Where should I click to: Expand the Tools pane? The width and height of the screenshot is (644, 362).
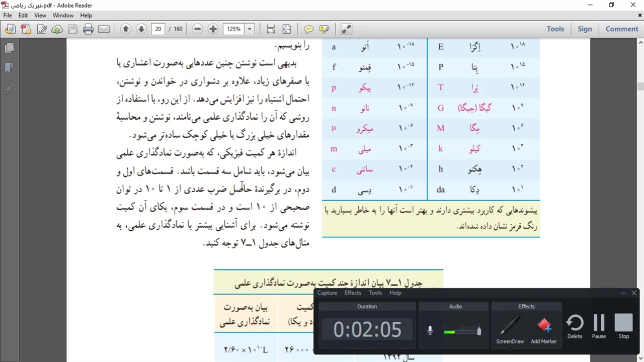click(x=555, y=29)
